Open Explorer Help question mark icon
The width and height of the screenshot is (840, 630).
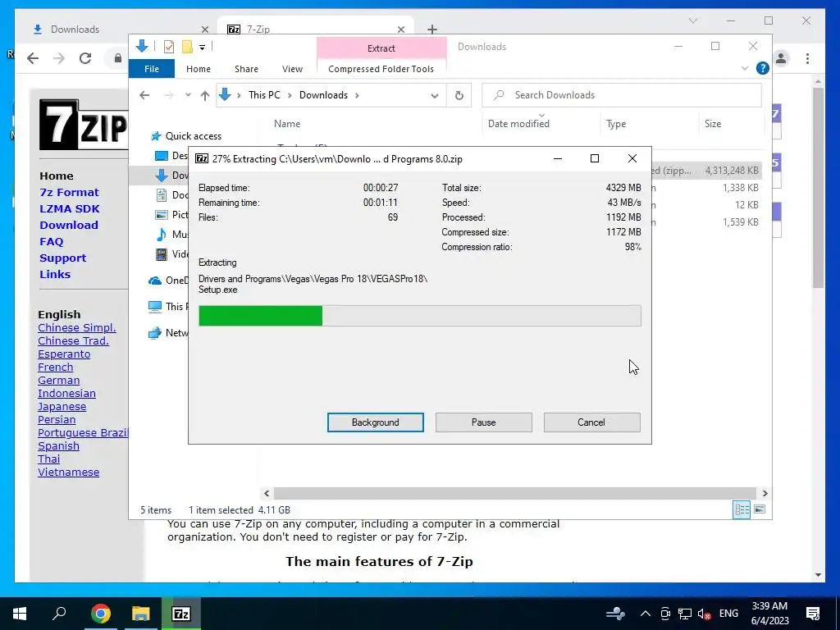click(x=762, y=68)
